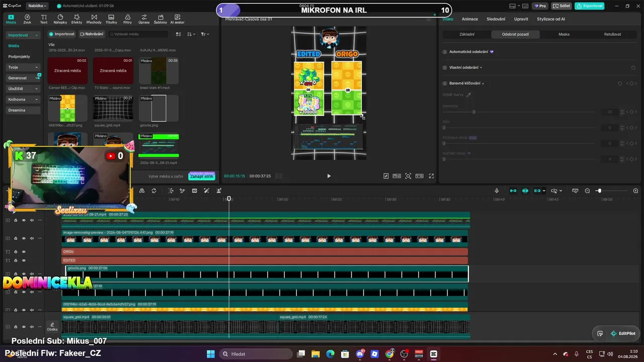Open the Nabídka menu dropdown
The image size is (644, 362).
(x=37, y=6)
